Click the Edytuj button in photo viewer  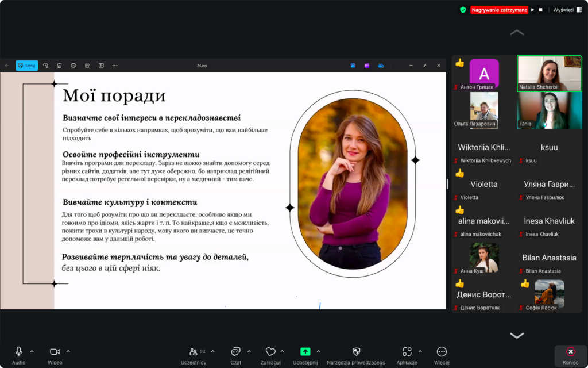click(27, 66)
